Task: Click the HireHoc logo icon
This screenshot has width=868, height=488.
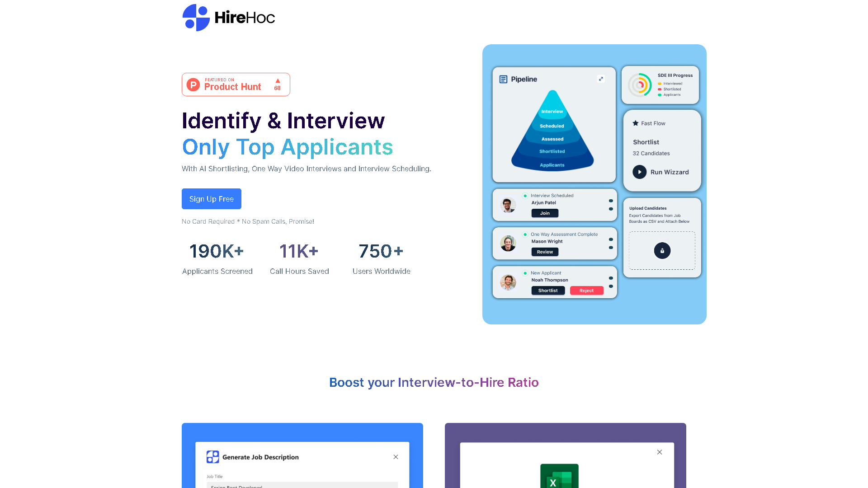Action: coord(196,17)
